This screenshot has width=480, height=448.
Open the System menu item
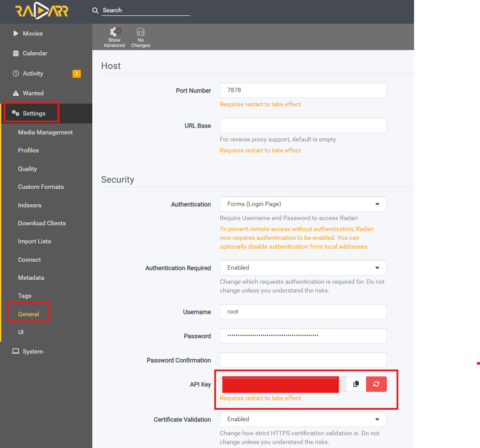coord(33,351)
